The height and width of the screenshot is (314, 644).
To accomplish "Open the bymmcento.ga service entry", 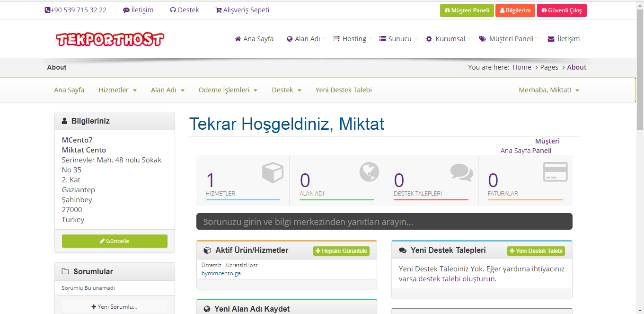I will [221, 273].
